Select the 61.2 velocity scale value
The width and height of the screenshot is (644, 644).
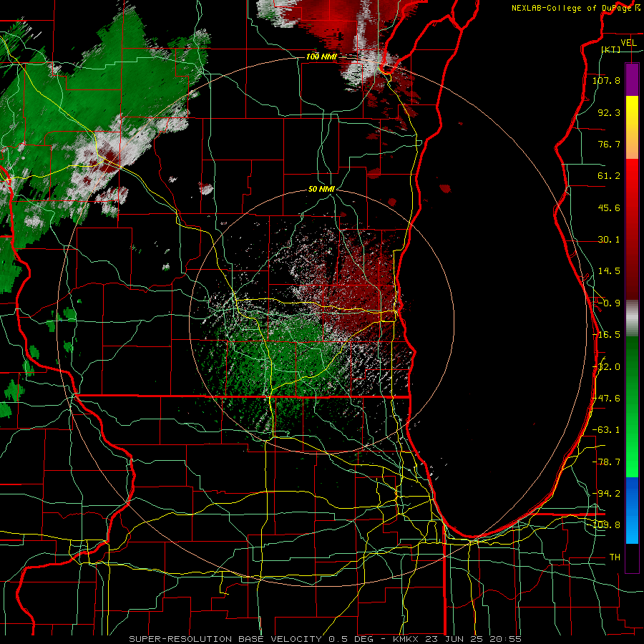[609, 176]
